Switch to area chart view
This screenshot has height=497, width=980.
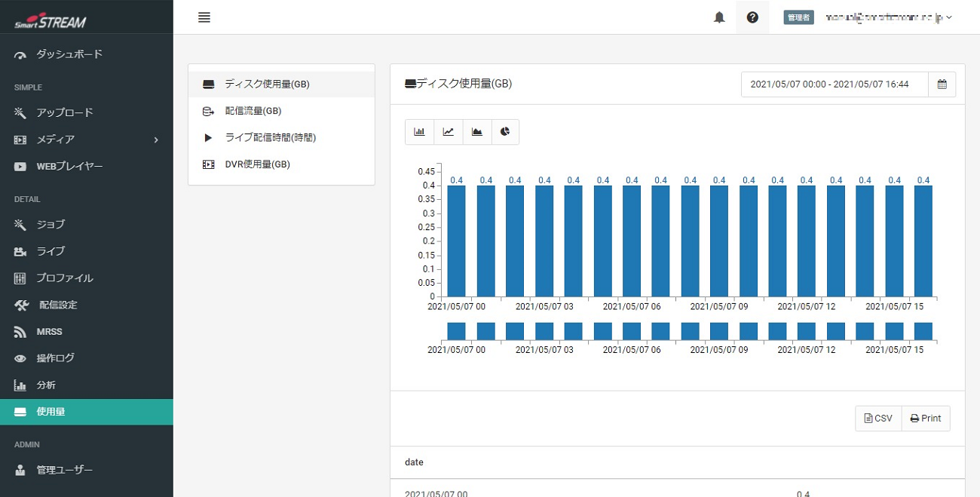pos(476,132)
